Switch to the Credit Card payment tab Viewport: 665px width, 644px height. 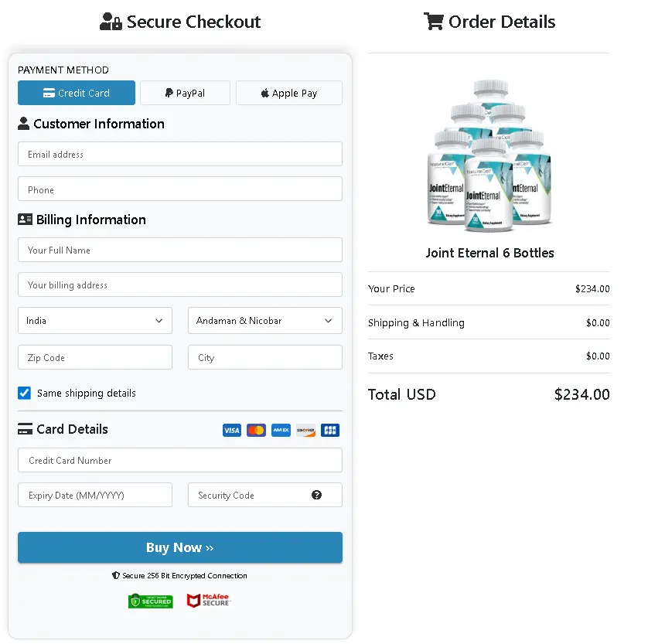pyautogui.click(x=76, y=92)
